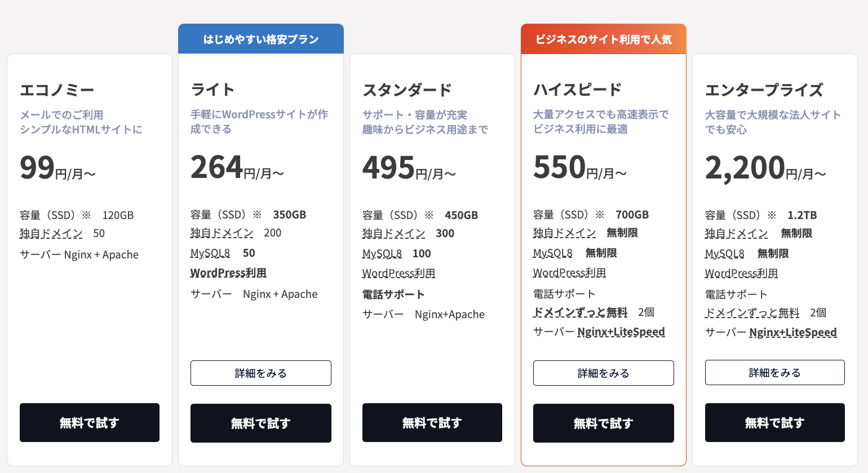The height and width of the screenshot is (473, 868).
Task: Click 無料で試す button under ライト plan
Action: coord(260,423)
